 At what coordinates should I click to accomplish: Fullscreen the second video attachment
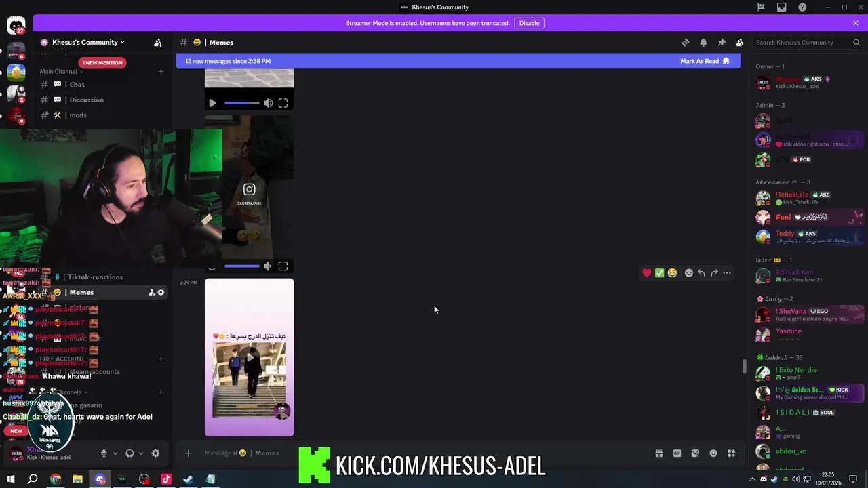(283, 266)
